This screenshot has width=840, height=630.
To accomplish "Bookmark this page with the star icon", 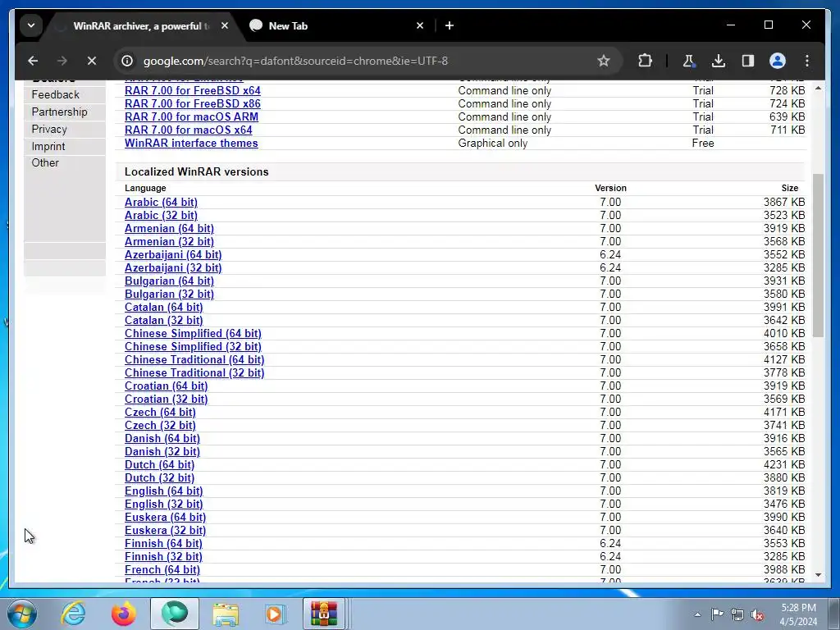I will pos(604,61).
